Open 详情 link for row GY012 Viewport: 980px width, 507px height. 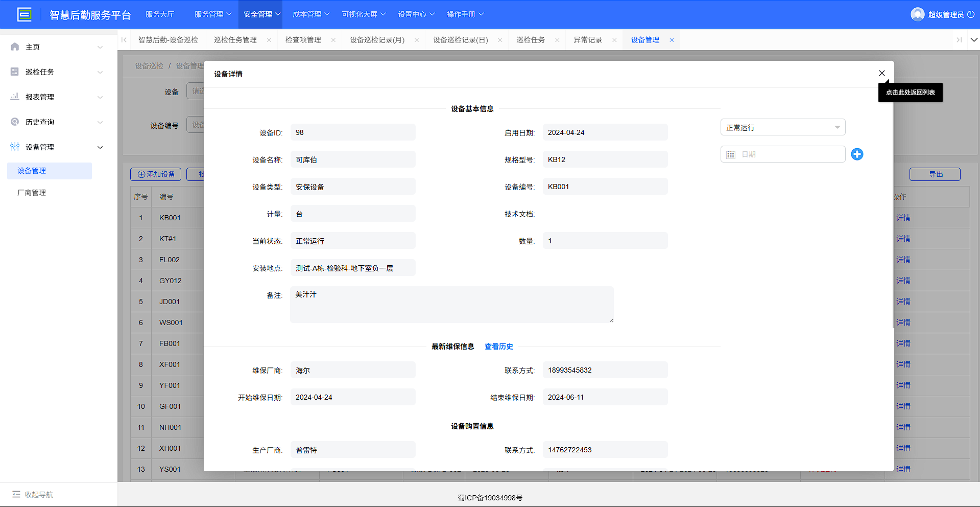pyautogui.click(x=903, y=281)
